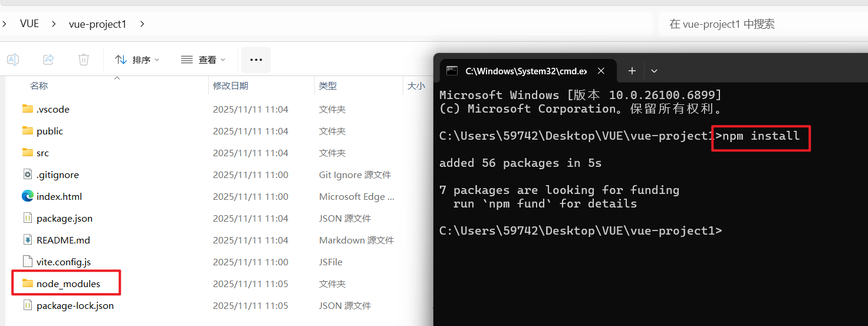Click the Microsoft Edge type cell
868x326 pixels.
357,196
